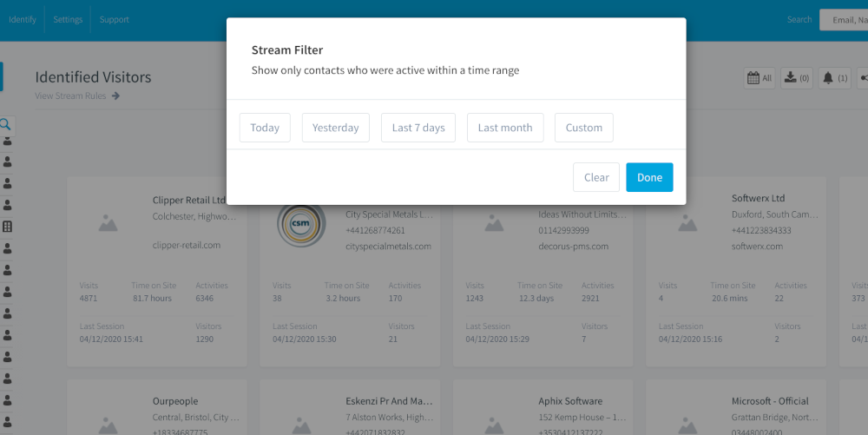Confirm the filter with Done
This screenshot has width=868, height=435.
click(x=649, y=178)
